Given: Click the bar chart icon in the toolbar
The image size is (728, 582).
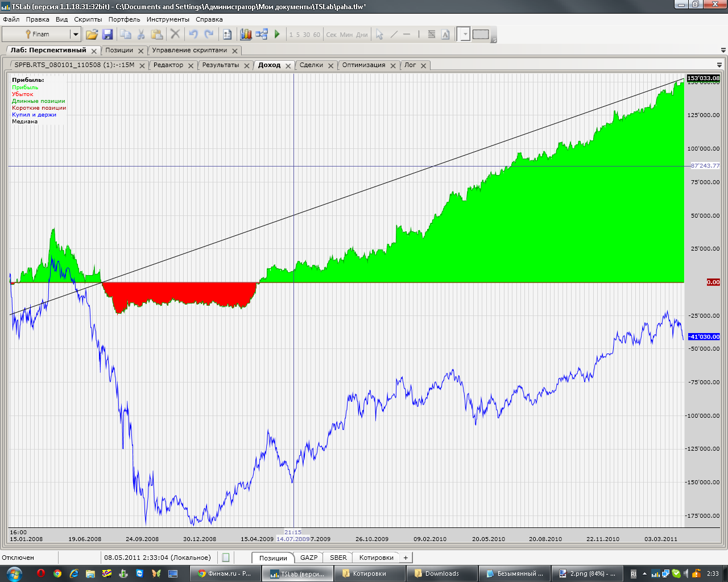Looking at the screenshot, I should (246, 34).
